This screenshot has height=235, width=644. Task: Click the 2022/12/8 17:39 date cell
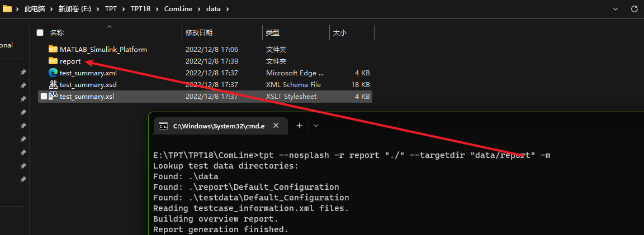click(x=212, y=61)
